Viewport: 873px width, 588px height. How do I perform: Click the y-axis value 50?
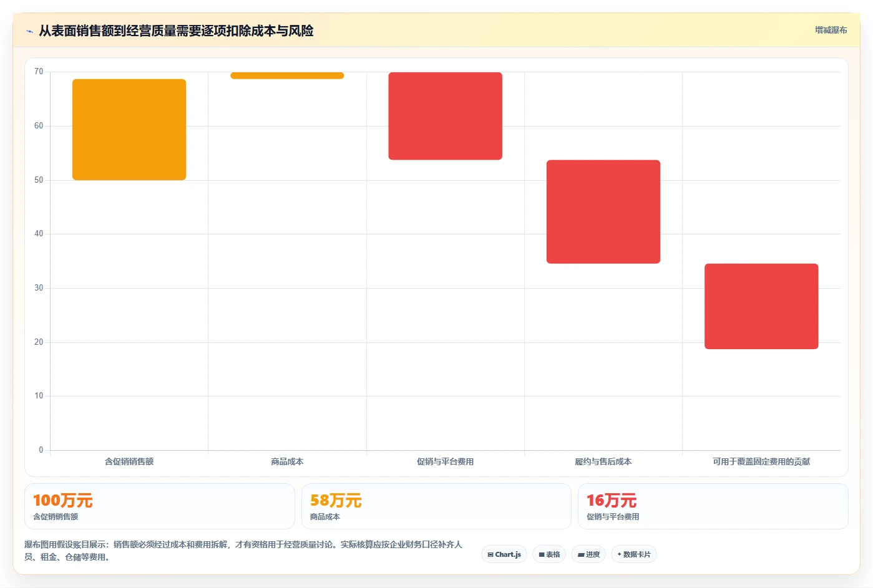tap(39, 180)
